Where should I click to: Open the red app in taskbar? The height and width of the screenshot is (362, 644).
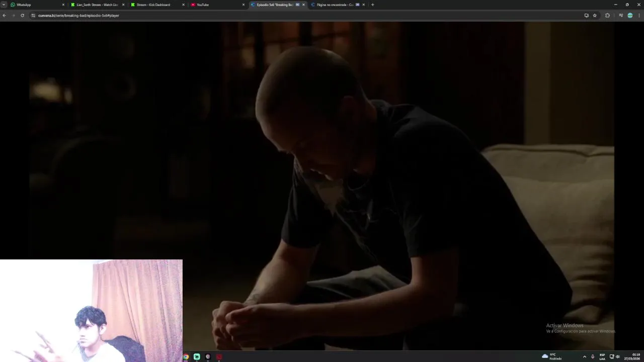pos(219,357)
